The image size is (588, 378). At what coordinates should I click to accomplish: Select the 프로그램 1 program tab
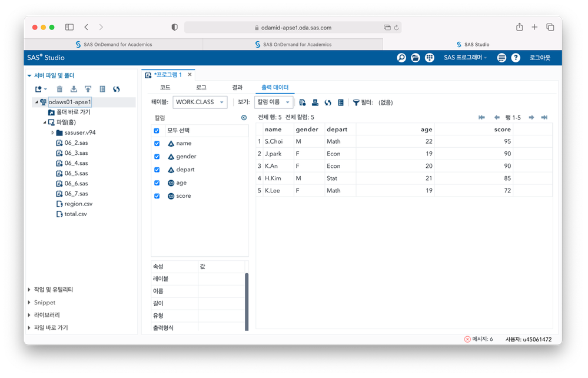pyautogui.click(x=168, y=75)
